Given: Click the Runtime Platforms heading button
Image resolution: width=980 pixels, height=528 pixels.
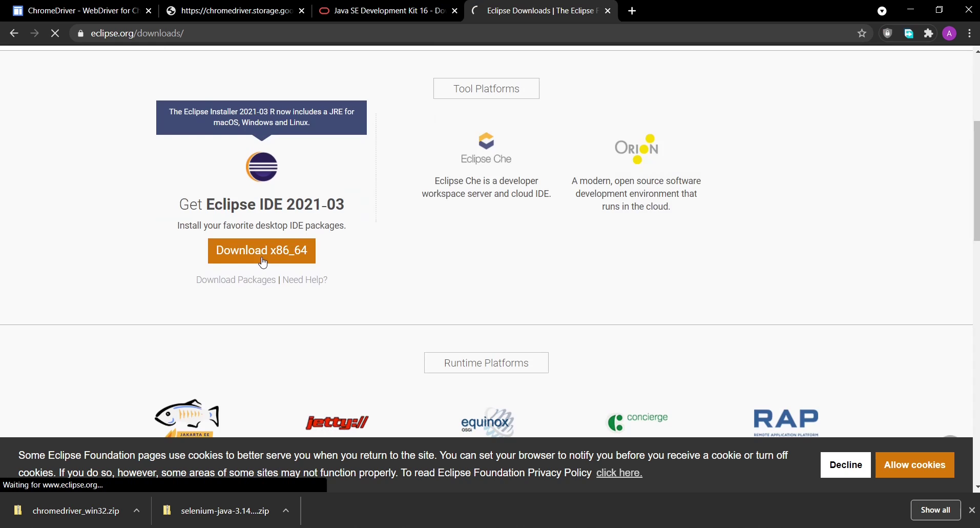Looking at the screenshot, I should (486, 363).
